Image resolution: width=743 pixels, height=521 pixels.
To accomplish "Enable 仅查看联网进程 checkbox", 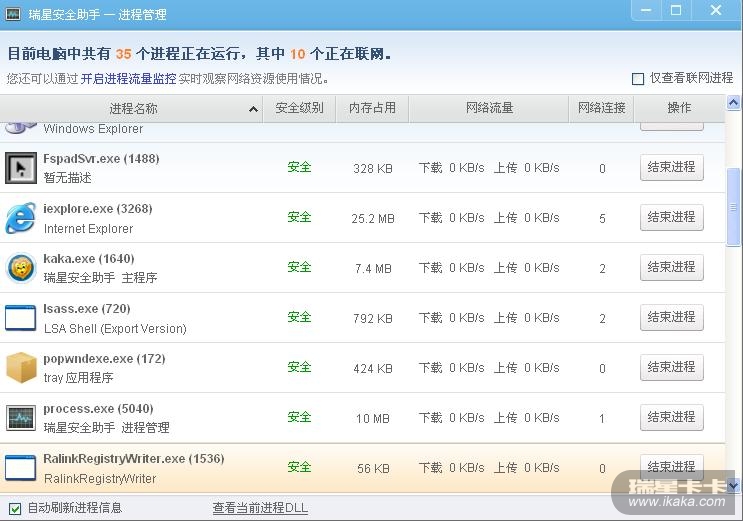I will (x=638, y=79).
